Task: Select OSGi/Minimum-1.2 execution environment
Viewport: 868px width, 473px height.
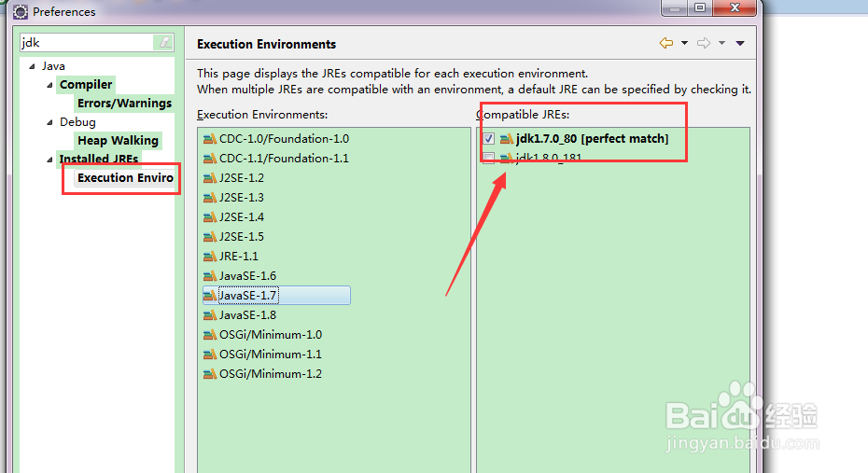Action: pos(270,374)
